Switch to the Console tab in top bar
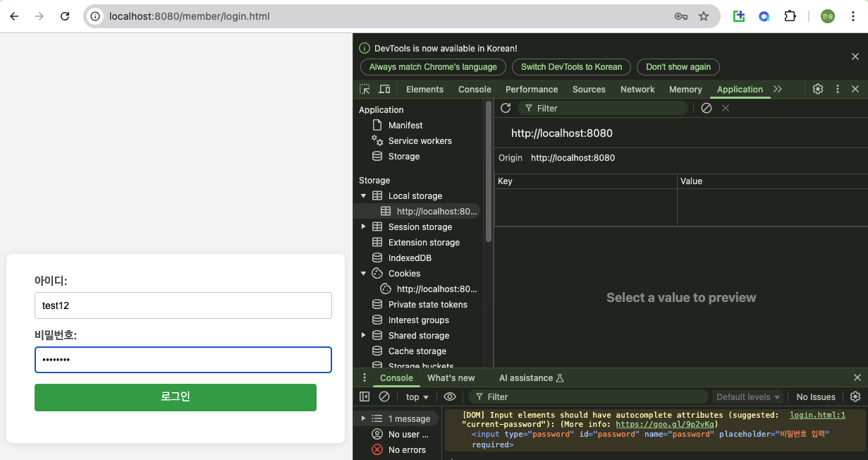Screen dimensions: 868x460 [x=475, y=89]
